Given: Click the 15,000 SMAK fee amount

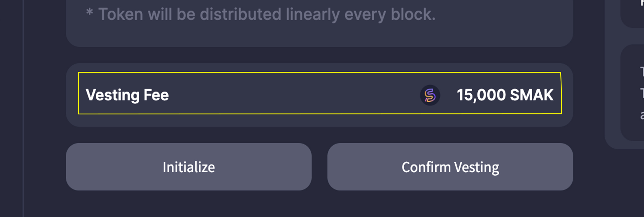Looking at the screenshot, I should 505,95.
